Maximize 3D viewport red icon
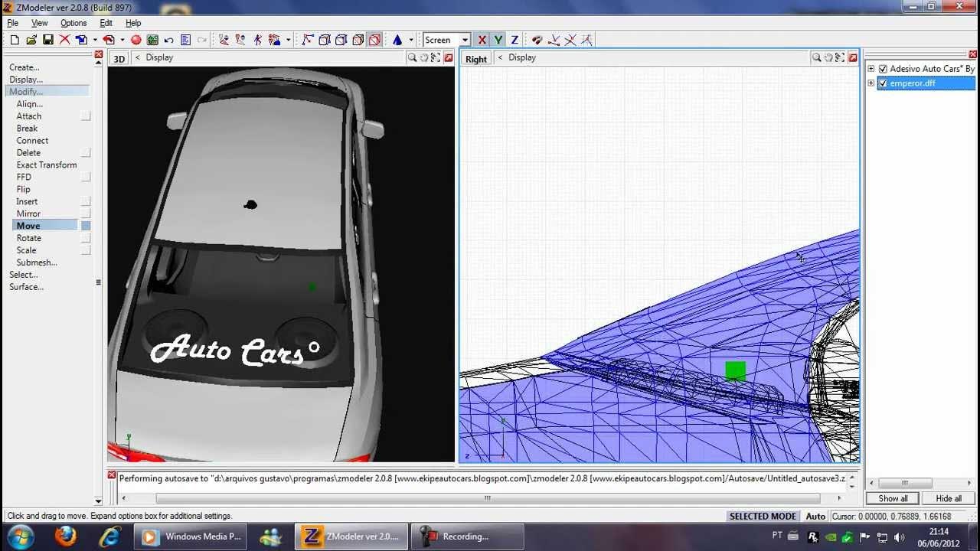Screen dimensions: 980x551 pos(449,57)
